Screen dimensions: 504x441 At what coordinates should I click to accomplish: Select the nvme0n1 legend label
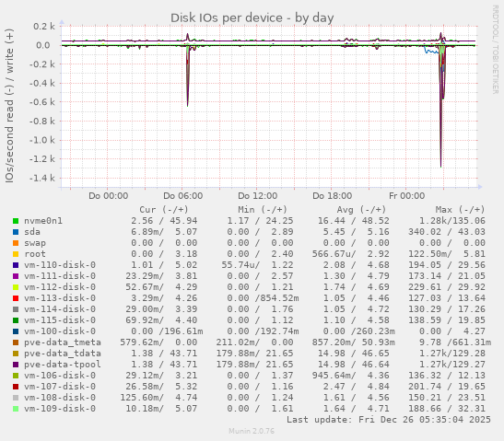43,221
